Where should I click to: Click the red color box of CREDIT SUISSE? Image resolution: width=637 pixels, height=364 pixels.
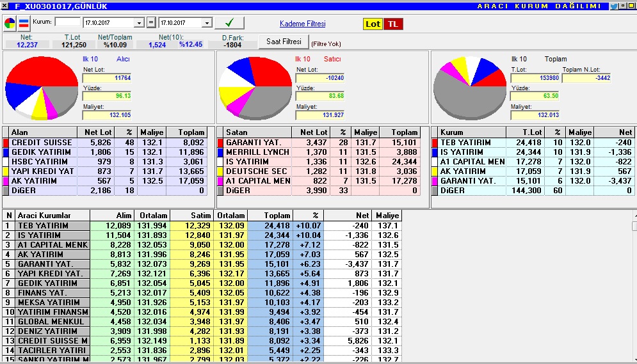(6, 143)
